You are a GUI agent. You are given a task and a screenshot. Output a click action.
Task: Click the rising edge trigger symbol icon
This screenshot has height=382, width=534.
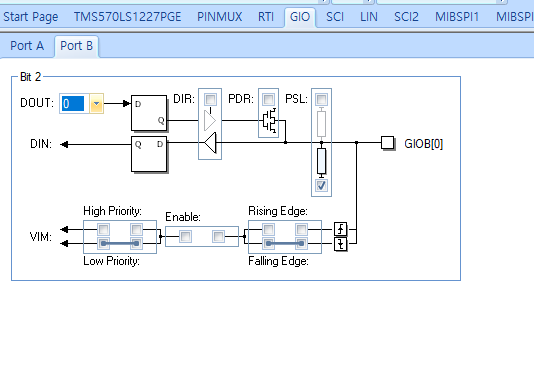click(340, 229)
